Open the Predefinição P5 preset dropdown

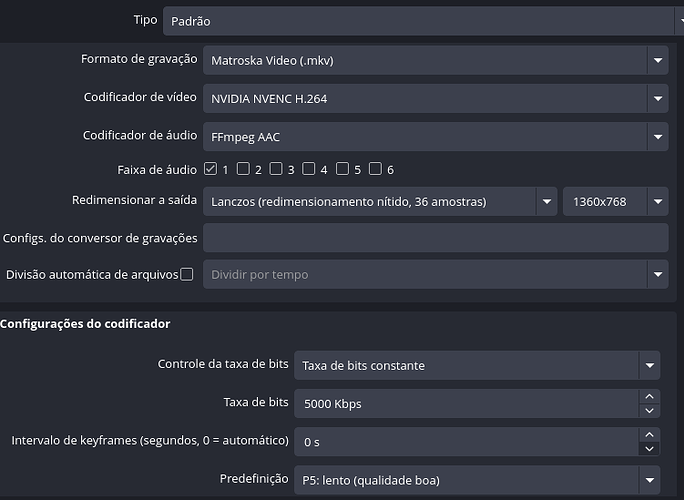(x=476, y=480)
